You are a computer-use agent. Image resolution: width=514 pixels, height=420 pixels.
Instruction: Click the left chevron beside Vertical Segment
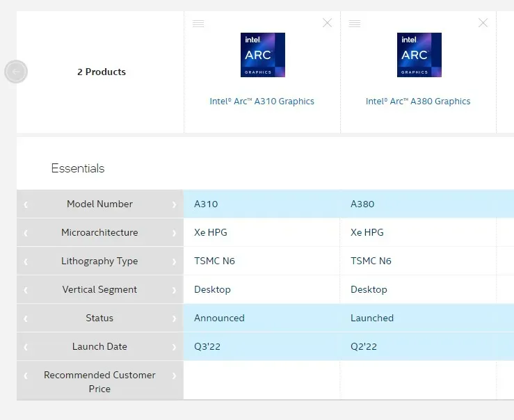tap(26, 290)
